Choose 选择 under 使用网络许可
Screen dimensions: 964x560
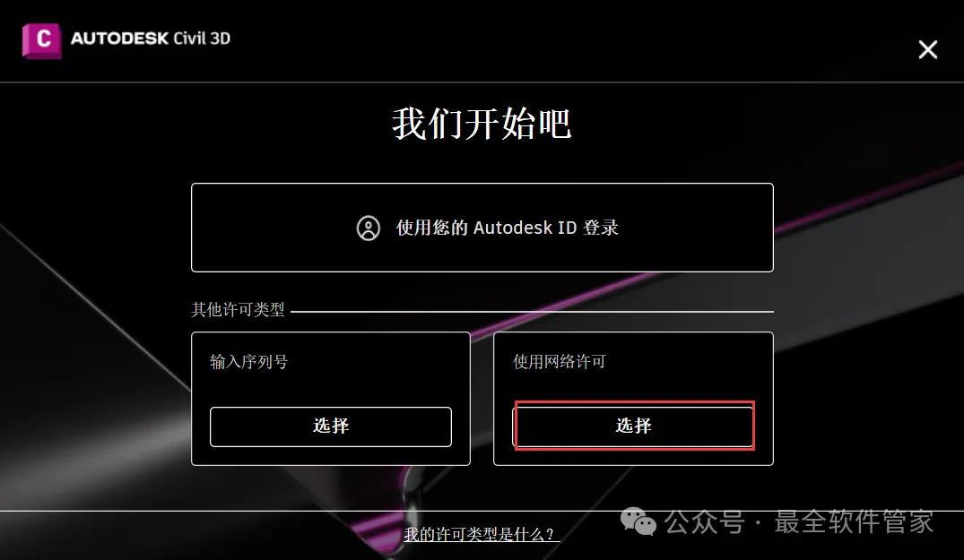pyautogui.click(x=633, y=426)
